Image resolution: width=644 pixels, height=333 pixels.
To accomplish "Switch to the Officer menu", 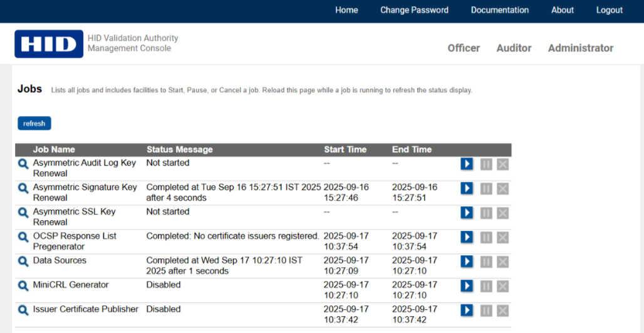I will tap(464, 48).
